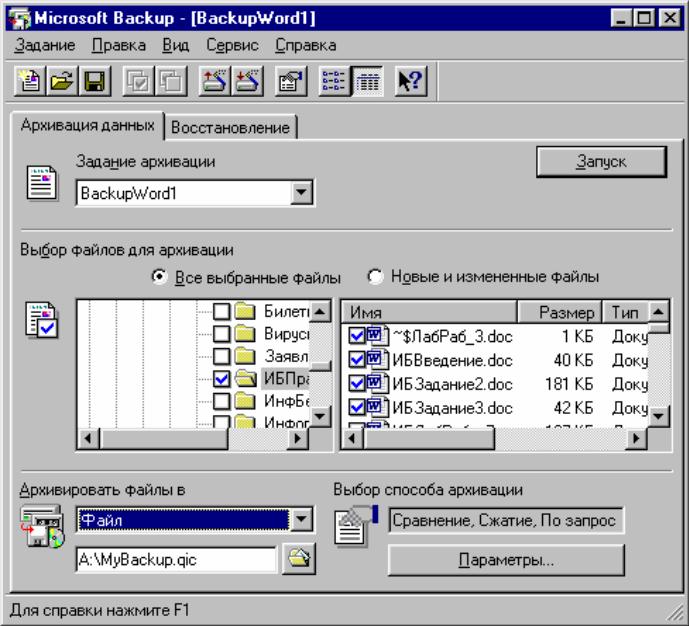
Task: Select the ИБПра folder in the tree
Action: coord(286,378)
